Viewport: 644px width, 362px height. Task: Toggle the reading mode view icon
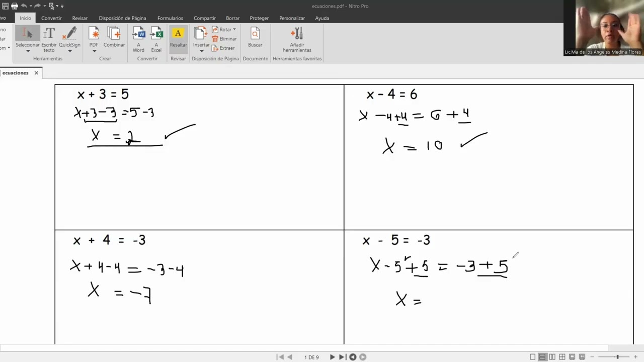582,357
